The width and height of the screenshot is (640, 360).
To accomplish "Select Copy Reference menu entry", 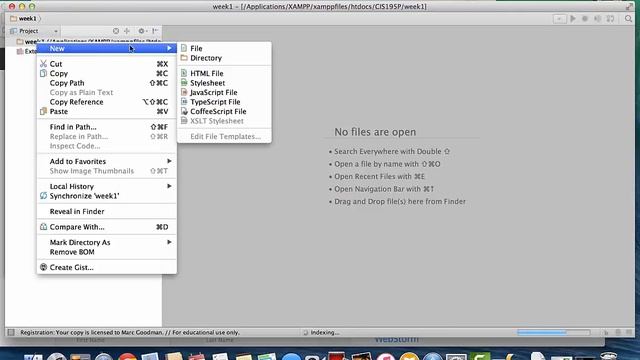I will click(x=107, y=102).
